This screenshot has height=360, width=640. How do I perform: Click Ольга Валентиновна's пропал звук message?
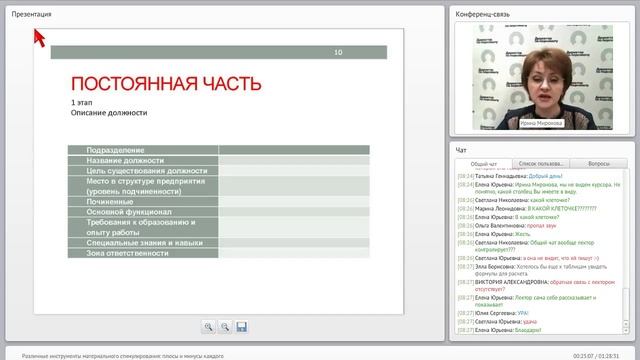point(507,226)
